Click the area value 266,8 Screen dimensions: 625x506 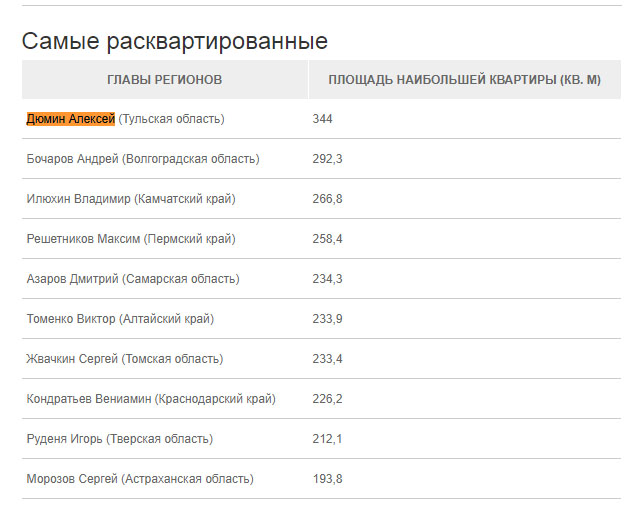[x=327, y=199]
